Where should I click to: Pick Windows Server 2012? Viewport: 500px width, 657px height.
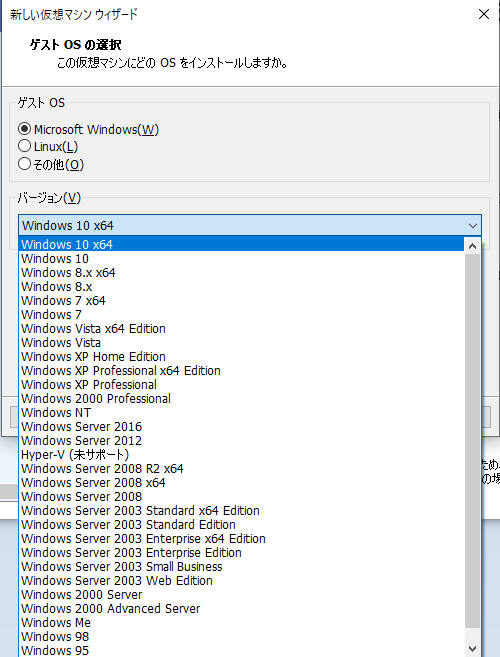(242, 440)
